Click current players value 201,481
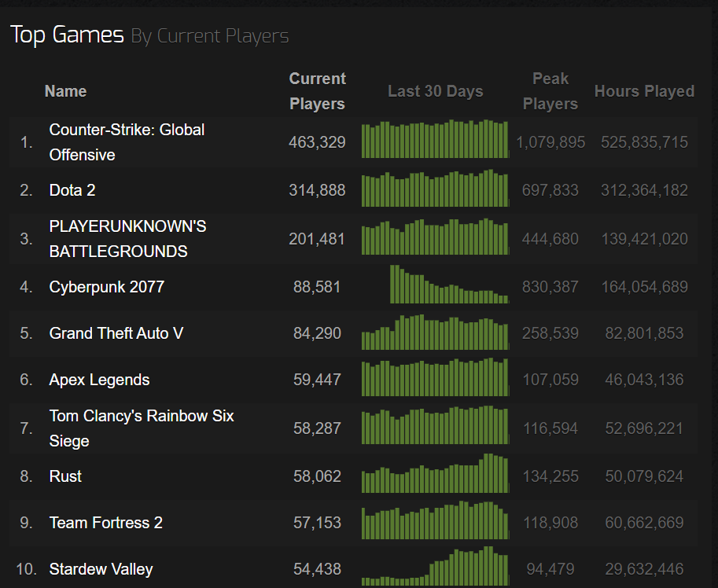Screen dimensions: 718x588 click(x=317, y=239)
